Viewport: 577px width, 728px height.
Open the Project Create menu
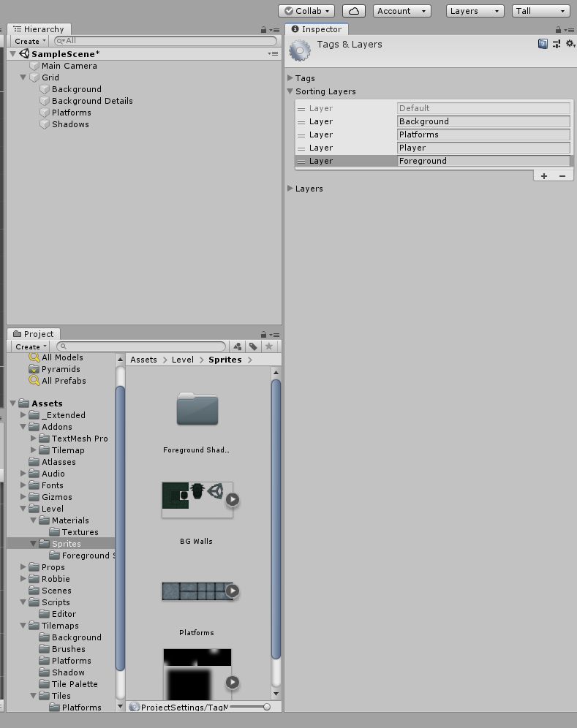click(30, 346)
